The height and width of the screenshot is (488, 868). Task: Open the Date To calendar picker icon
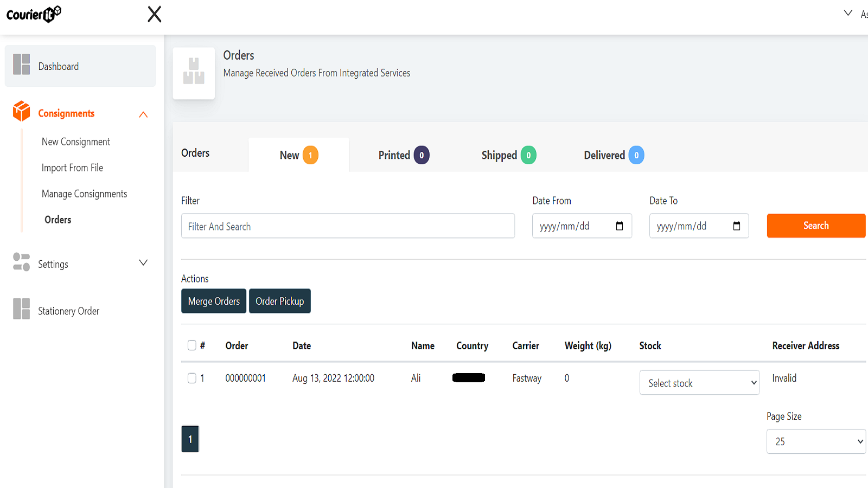737,226
